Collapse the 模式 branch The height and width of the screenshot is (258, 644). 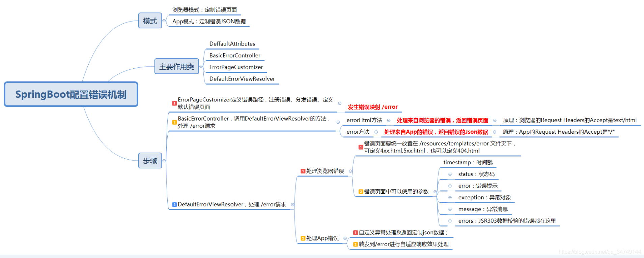point(164,21)
